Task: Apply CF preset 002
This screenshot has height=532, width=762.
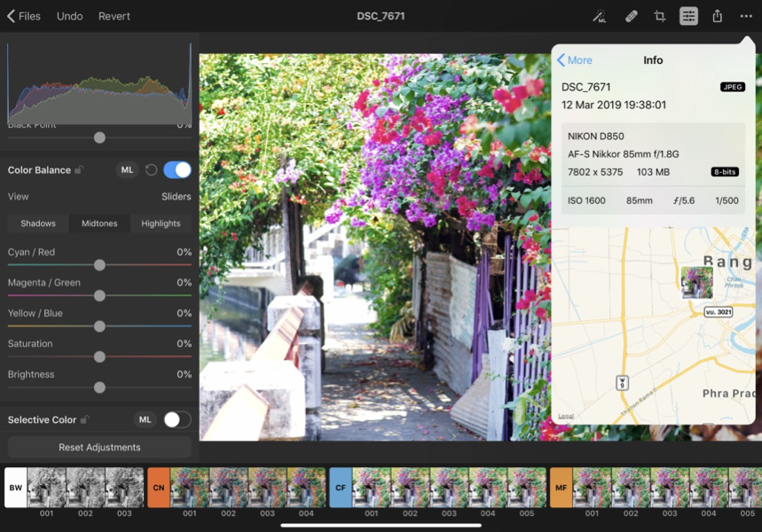Action: 410,488
